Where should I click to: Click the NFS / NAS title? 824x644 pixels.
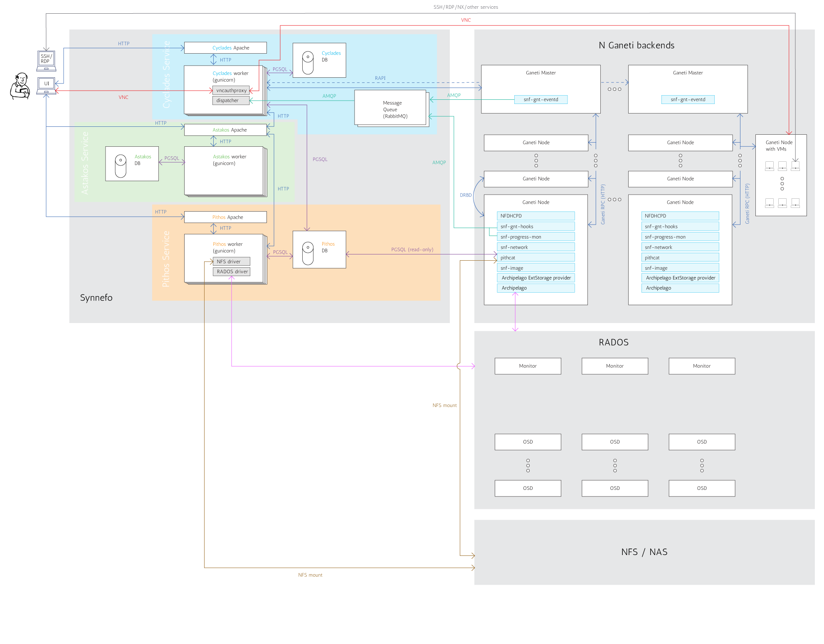click(644, 552)
